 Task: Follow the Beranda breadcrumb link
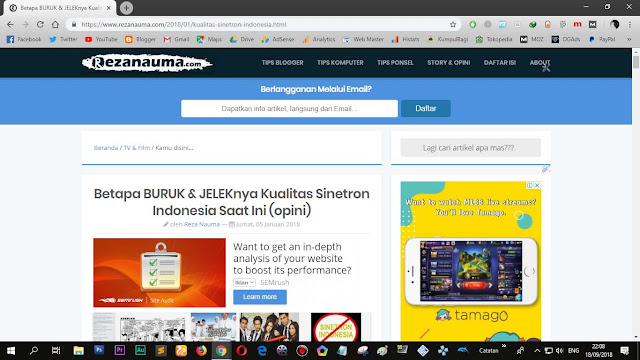pos(106,148)
